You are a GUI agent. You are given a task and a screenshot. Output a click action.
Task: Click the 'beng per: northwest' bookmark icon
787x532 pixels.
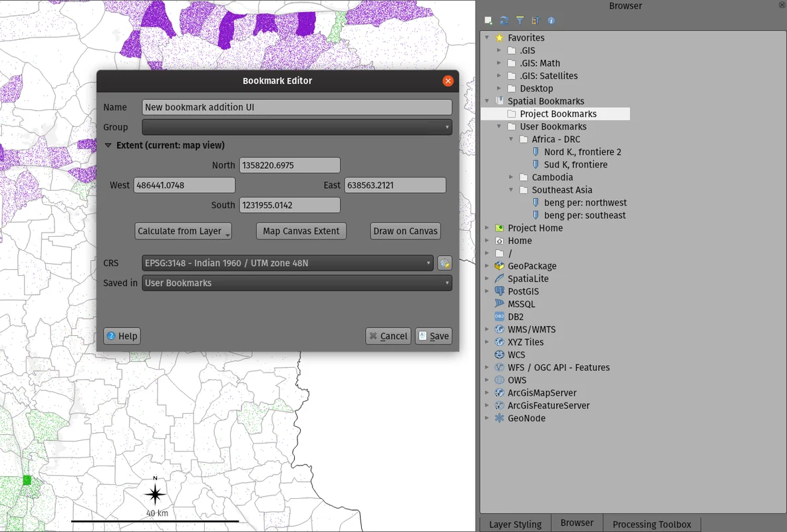pos(536,203)
